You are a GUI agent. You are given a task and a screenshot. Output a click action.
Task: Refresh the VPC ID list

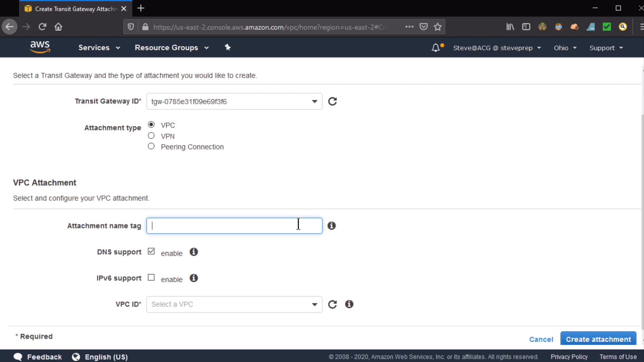tap(332, 304)
